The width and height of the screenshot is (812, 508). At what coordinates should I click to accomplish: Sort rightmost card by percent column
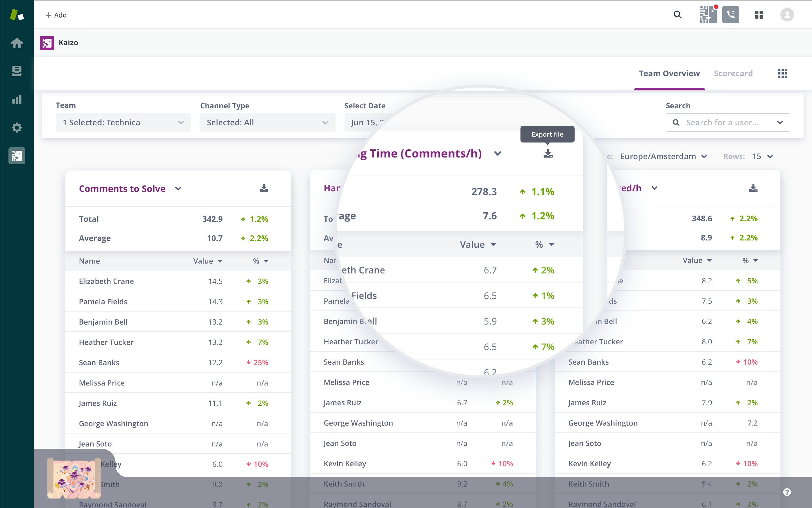tap(750, 260)
